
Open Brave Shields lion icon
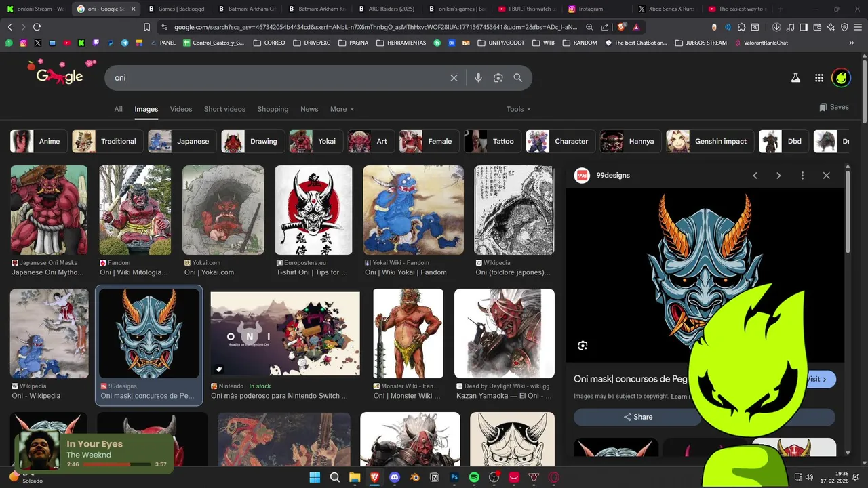621,27
